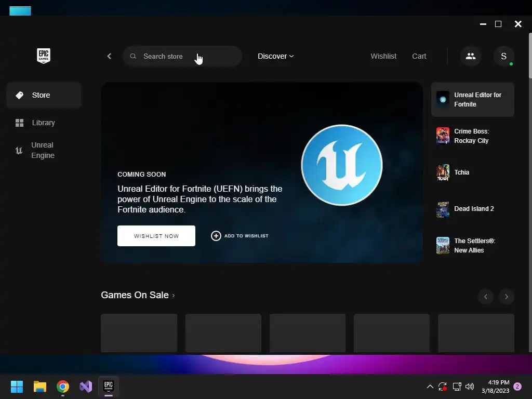Click the Crime Boss thumbnail image

point(443,136)
